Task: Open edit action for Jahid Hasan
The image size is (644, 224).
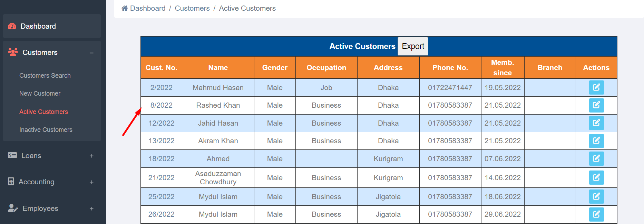Action: (596, 123)
